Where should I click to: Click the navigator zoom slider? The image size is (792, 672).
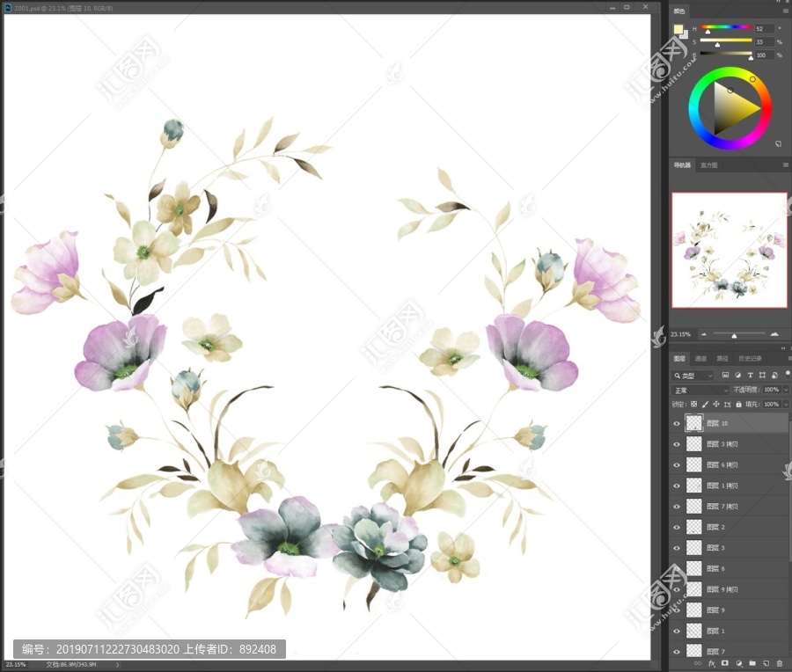(x=738, y=334)
